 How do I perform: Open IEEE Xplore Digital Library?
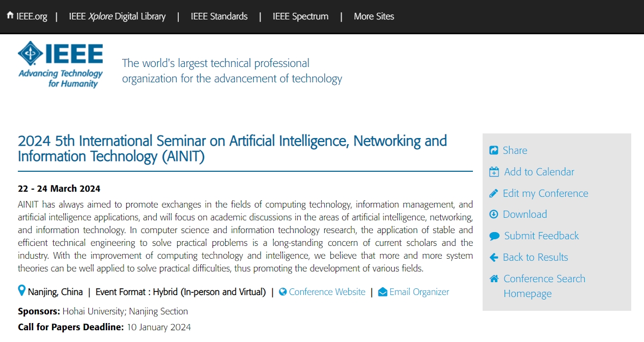(x=117, y=16)
